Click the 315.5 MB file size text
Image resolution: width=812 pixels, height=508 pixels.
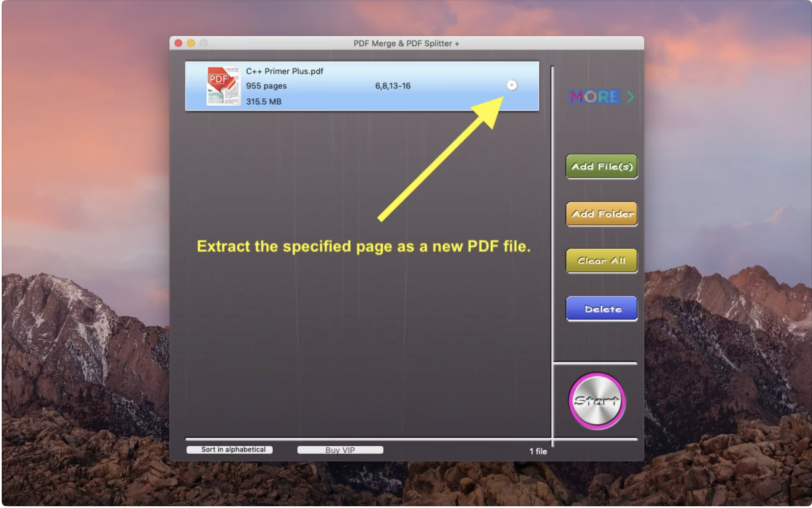(x=264, y=102)
